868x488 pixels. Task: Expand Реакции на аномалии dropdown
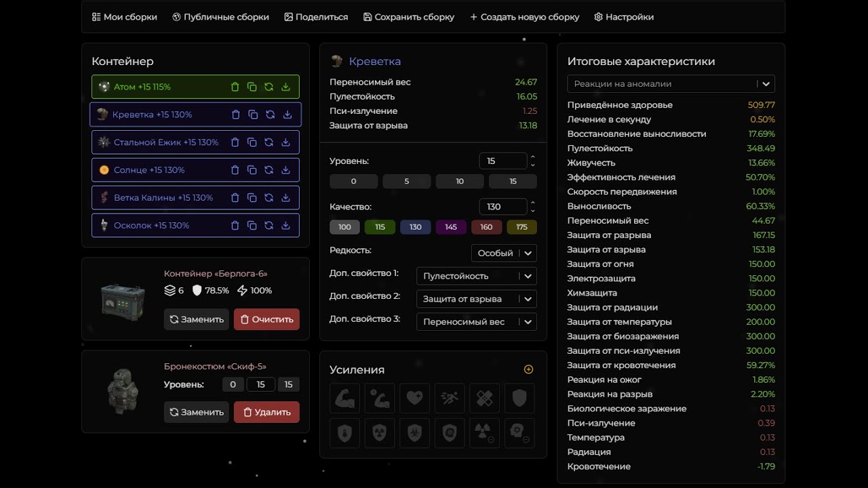(671, 84)
